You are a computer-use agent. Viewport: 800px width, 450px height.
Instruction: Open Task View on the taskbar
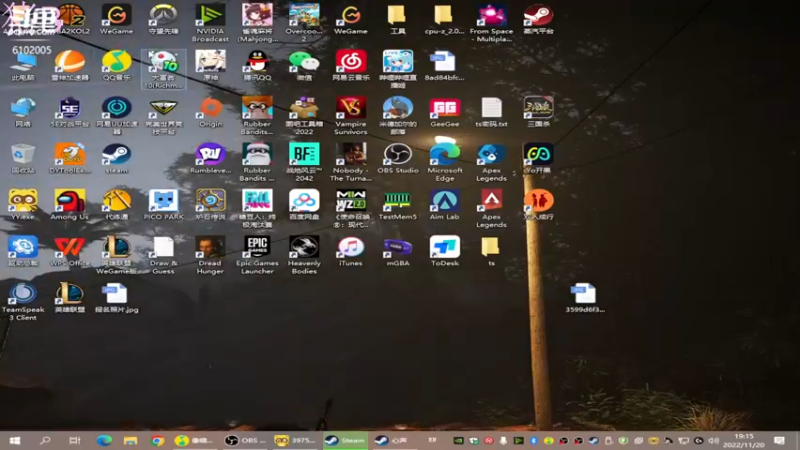75,440
